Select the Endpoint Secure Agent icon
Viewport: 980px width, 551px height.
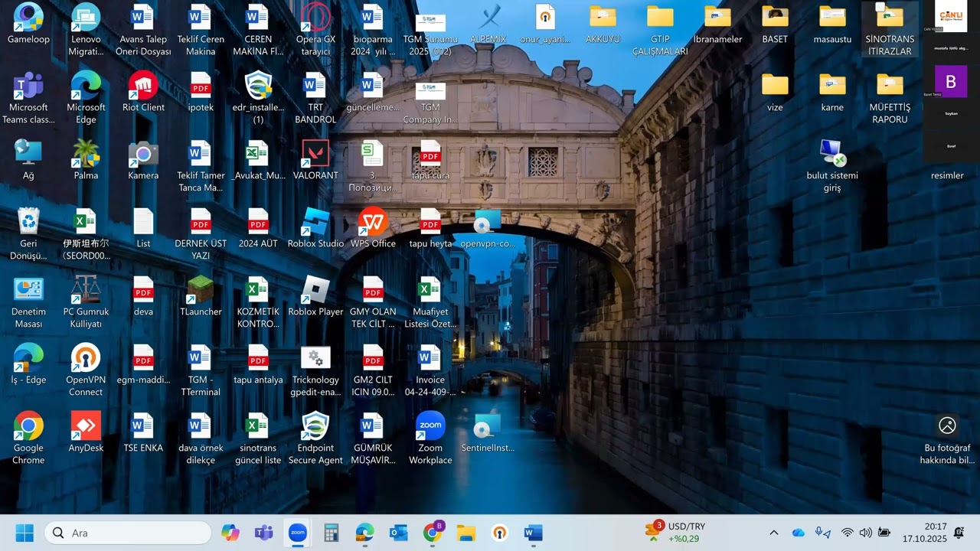315,439
